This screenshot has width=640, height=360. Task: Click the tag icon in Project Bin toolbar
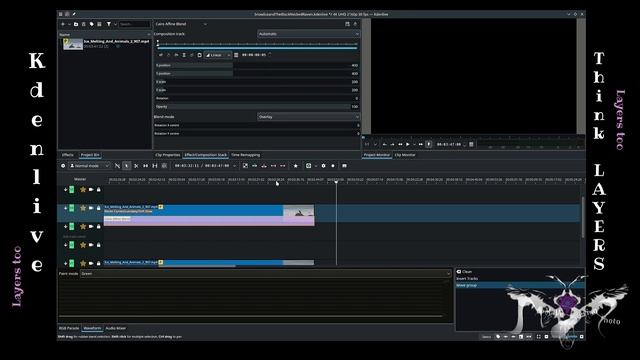point(91,24)
